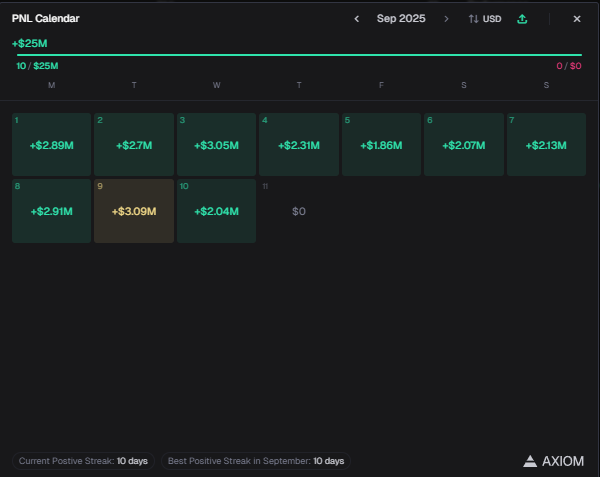Image resolution: width=600 pixels, height=477 pixels.
Task: Toggle the USD currency switch
Action: 485,19
